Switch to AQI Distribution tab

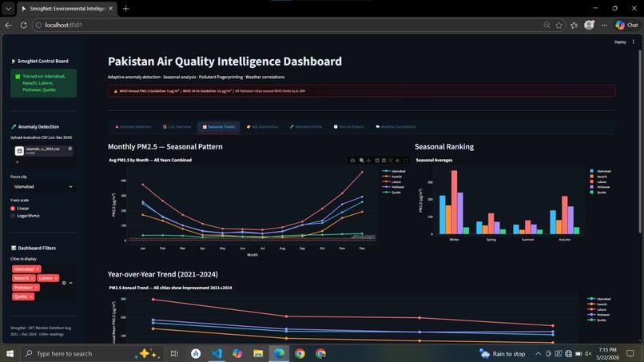[x=262, y=127]
